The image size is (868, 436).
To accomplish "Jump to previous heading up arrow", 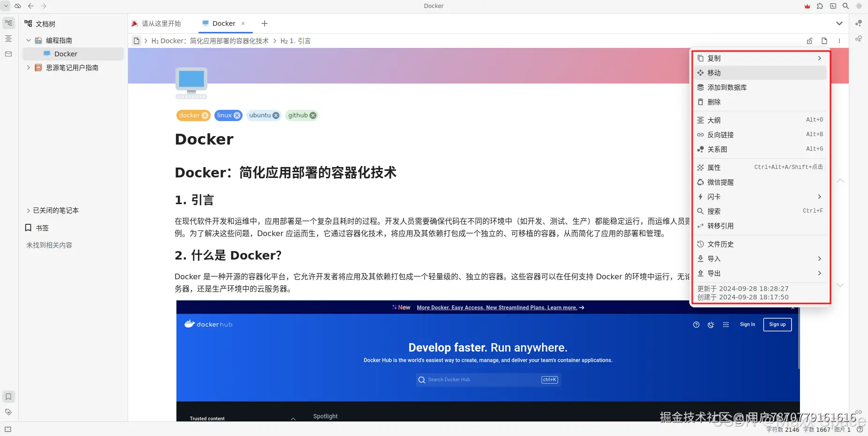I will (840, 181).
